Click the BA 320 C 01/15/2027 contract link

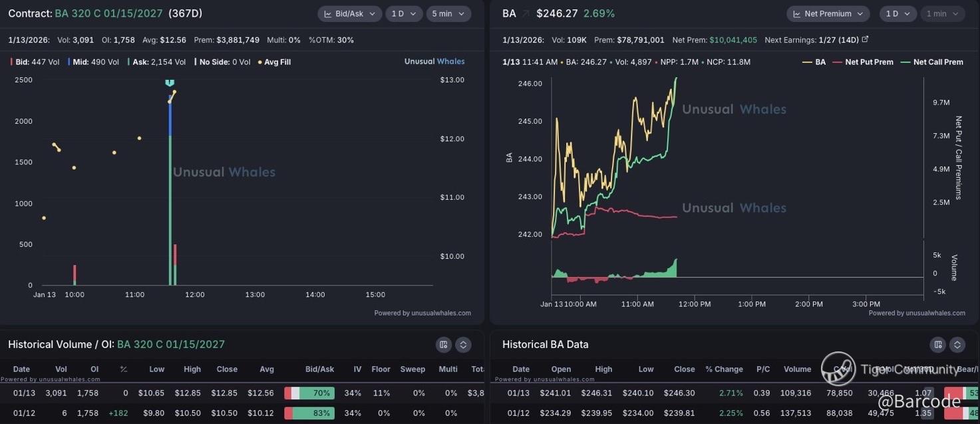108,13
